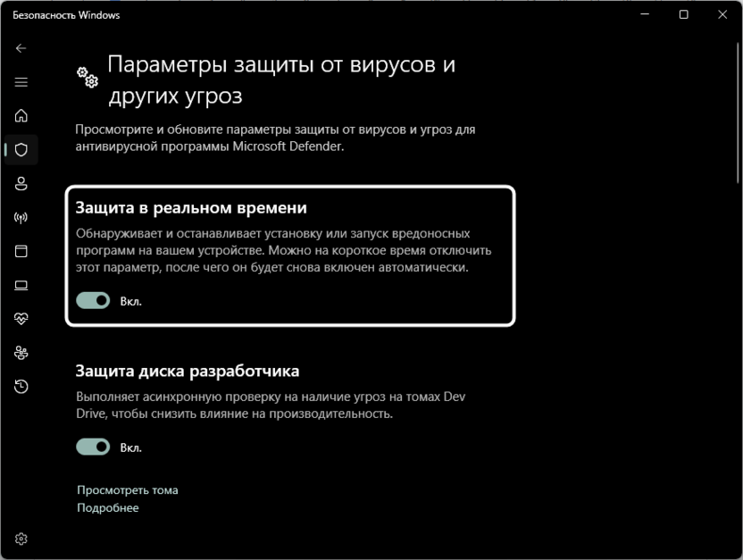
Task: Open Family options icon
Action: [x=21, y=353]
